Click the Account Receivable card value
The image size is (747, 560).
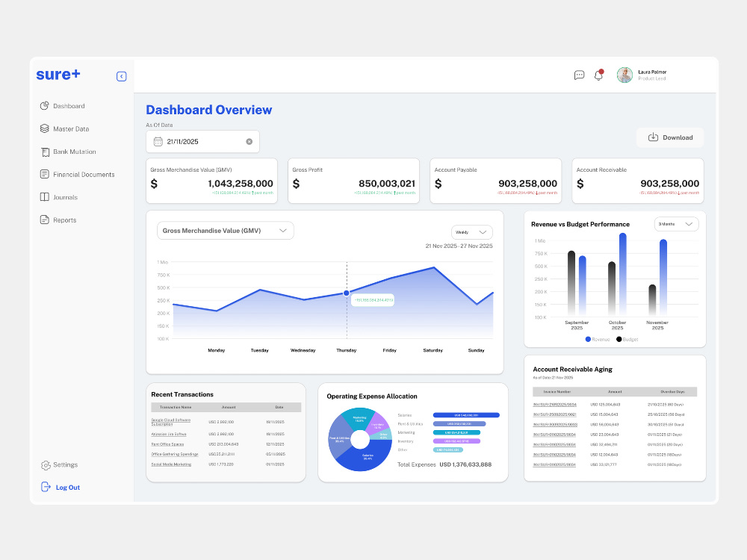(x=670, y=184)
